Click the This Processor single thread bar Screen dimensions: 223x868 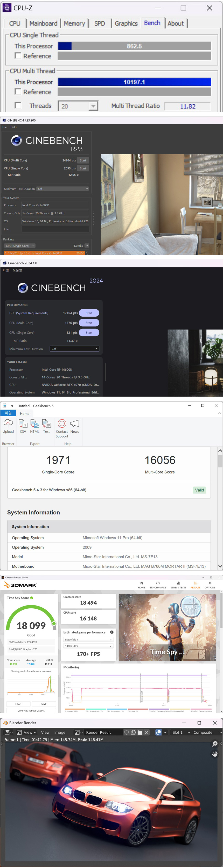tap(134, 46)
